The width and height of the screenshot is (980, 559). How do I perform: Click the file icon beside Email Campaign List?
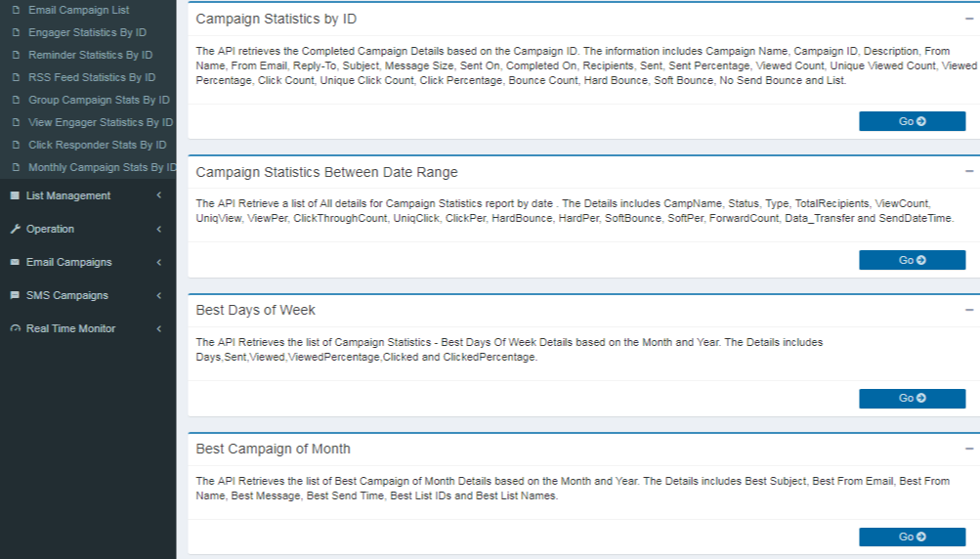pos(16,10)
